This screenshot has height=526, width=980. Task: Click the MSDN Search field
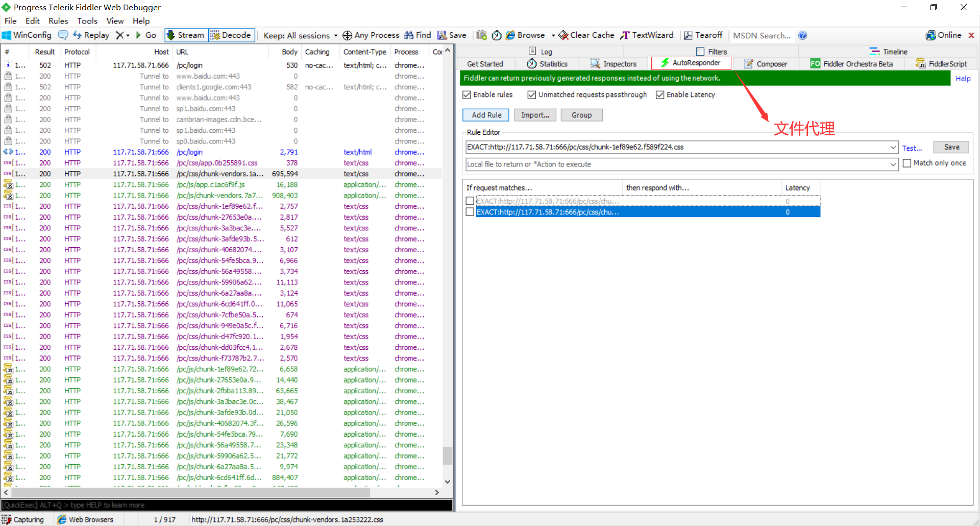(x=762, y=36)
